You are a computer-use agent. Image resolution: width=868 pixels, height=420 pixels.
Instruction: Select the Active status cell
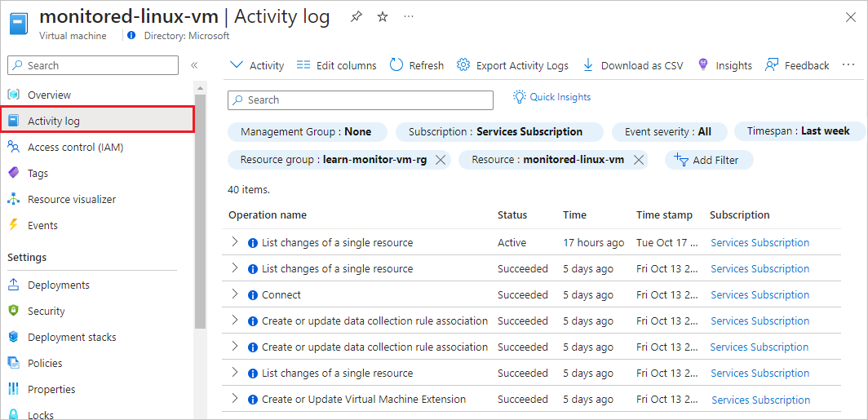[511, 242]
